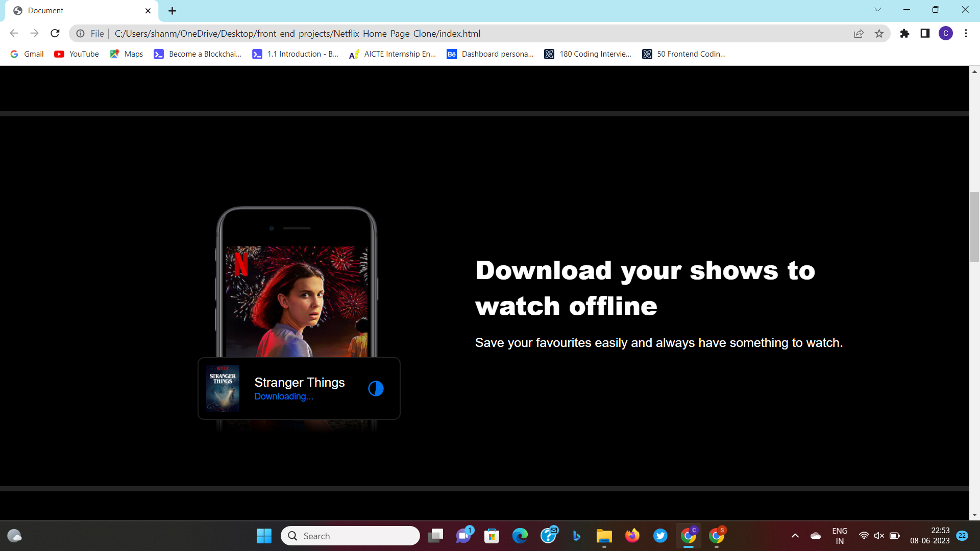
Task: Open the Twitter taskbar icon
Action: 660,536
